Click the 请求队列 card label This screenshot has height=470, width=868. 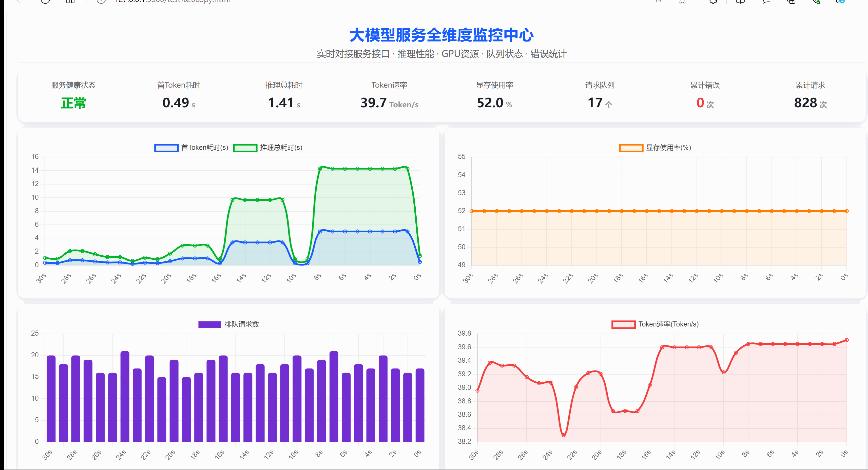pyautogui.click(x=600, y=85)
